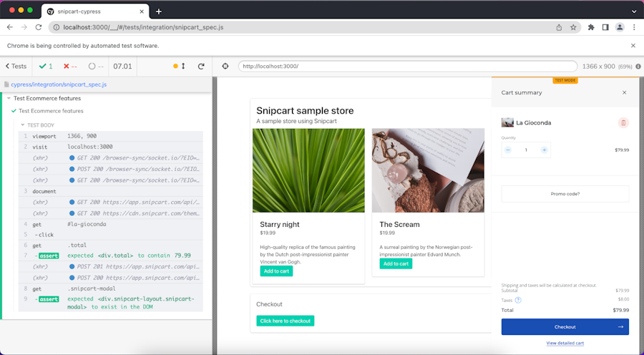The image size is (644, 355).
Task: Open the tab search dropdown arrow
Action: coord(634,11)
